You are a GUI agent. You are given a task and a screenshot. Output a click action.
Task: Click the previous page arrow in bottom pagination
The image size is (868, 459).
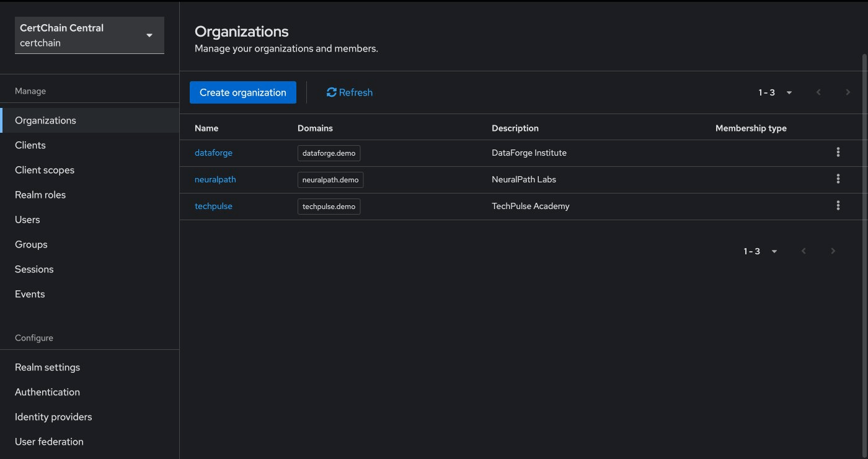(804, 251)
